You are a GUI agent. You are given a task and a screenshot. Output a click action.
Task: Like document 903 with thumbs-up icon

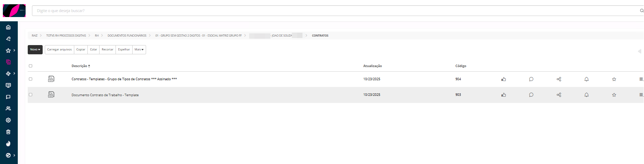504,95
